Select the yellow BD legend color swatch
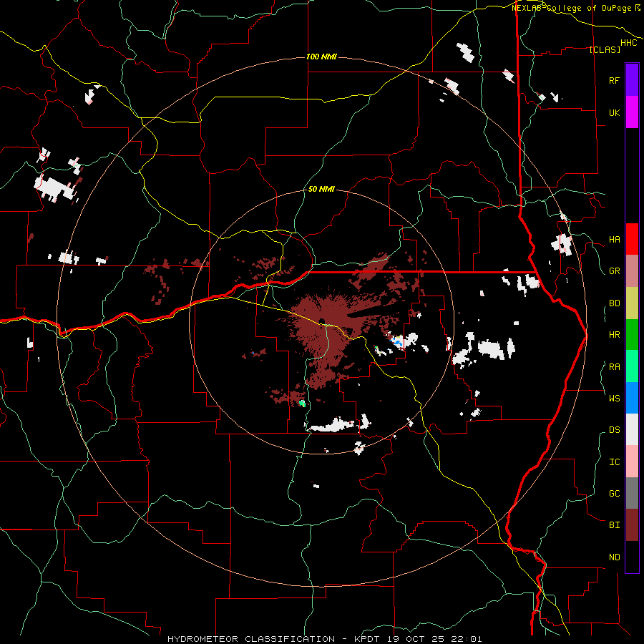644x644 pixels. coord(632,303)
